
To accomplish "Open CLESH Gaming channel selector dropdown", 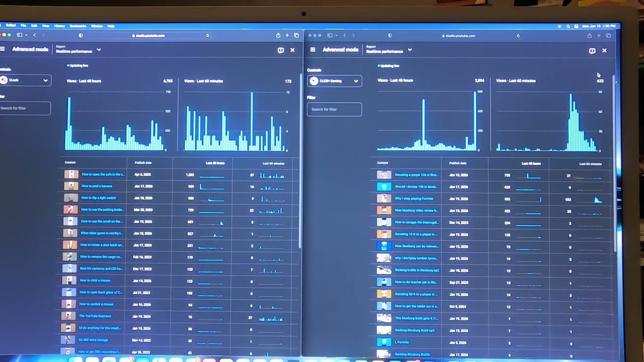I will click(334, 81).
